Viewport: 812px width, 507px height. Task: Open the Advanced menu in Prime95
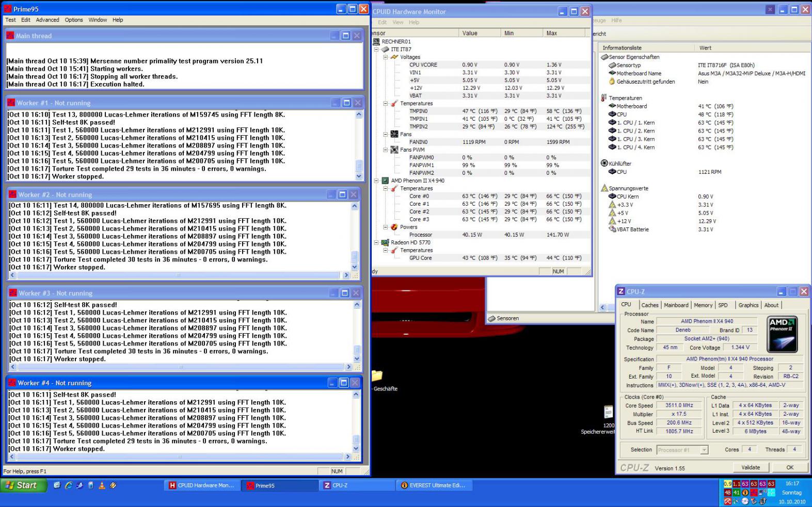point(47,20)
